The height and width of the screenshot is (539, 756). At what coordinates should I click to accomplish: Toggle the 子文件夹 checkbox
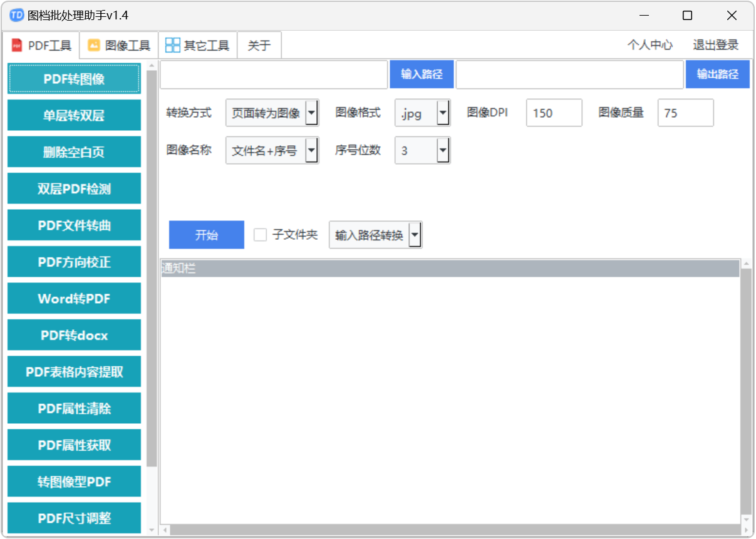tap(260, 235)
